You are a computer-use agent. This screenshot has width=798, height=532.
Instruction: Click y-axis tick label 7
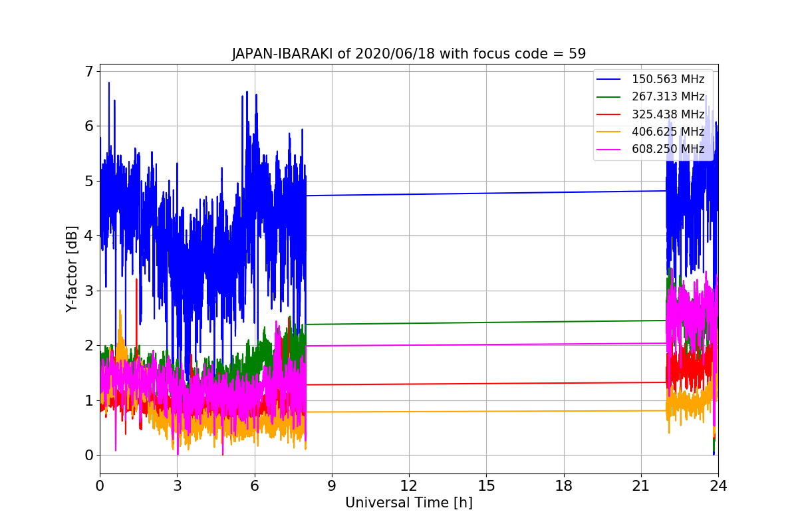click(x=89, y=71)
